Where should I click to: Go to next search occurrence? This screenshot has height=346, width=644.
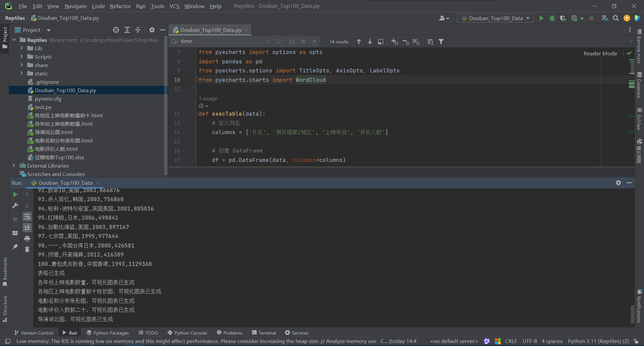[x=370, y=42]
